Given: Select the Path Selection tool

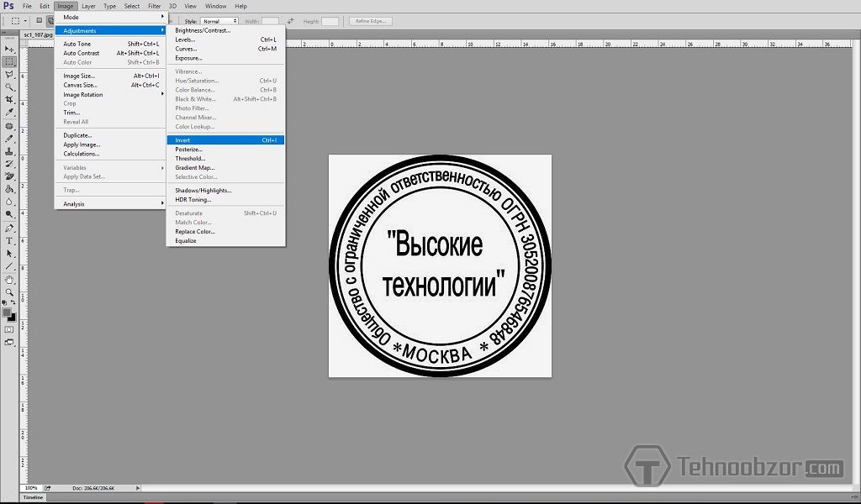Looking at the screenshot, I should click(x=9, y=254).
